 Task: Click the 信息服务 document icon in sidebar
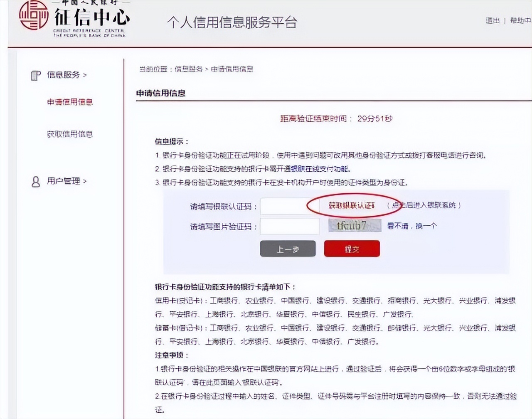click(x=34, y=75)
